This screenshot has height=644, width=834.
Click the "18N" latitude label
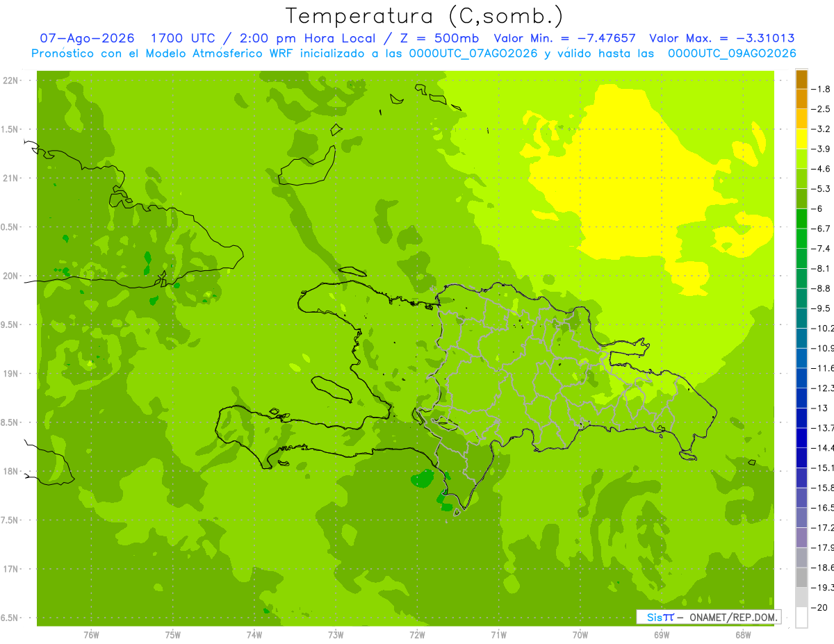(x=10, y=472)
